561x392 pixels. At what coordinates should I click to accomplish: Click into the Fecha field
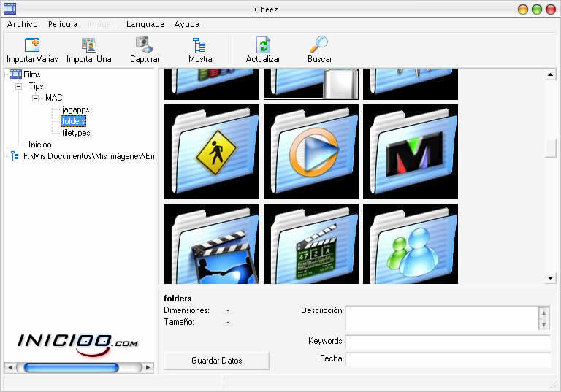[448, 358]
